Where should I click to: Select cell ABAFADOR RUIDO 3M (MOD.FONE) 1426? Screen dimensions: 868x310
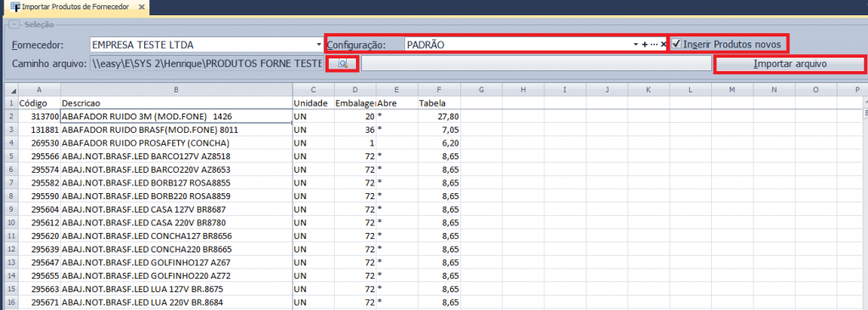pyautogui.click(x=176, y=116)
